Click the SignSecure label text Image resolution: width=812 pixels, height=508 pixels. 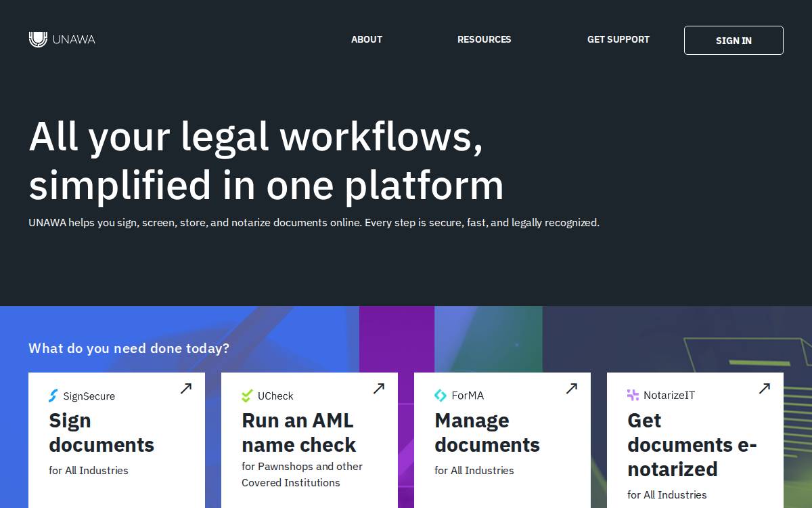89,396
